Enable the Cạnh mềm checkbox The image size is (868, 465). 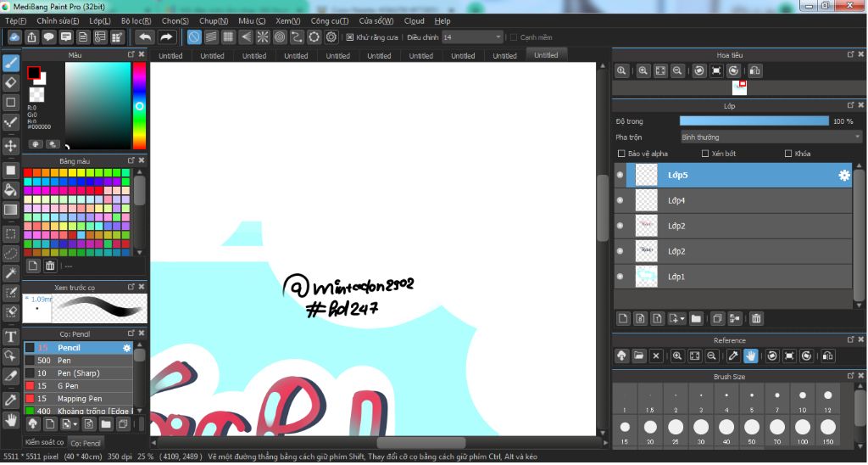point(513,37)
